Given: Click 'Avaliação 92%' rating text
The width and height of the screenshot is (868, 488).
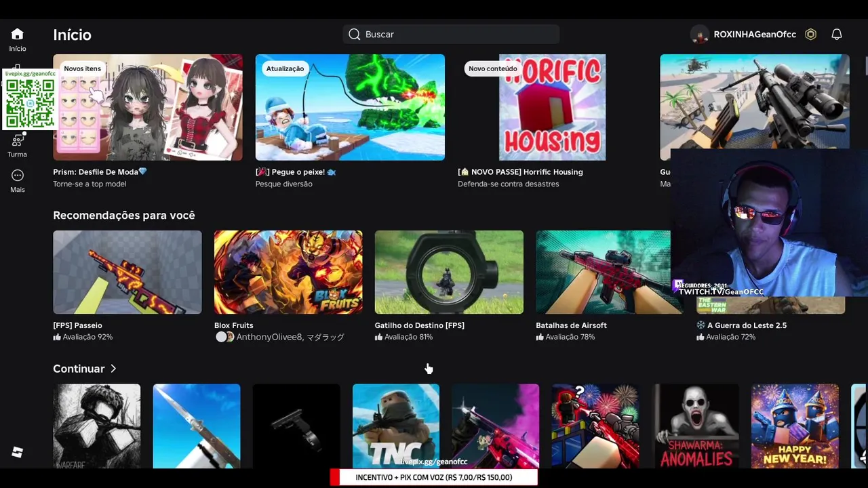Looking at the screenshot, I should coord(87,337).
